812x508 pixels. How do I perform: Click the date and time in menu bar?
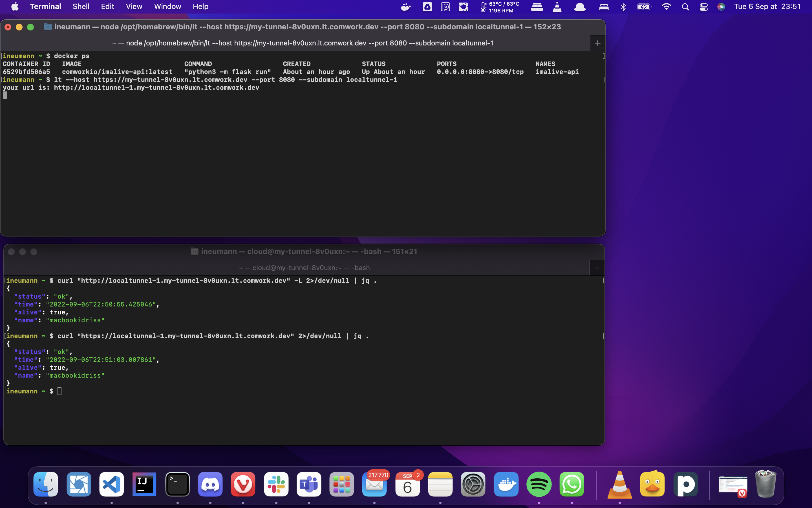click(x=767, y=7)
